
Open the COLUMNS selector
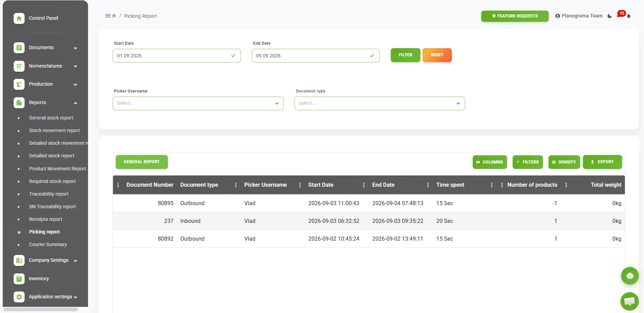(490, 162)
